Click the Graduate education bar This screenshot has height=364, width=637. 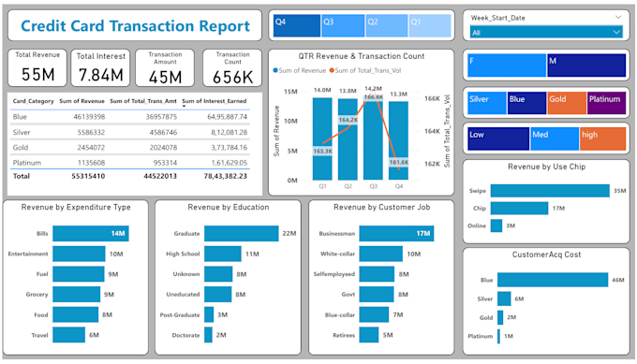click(x=242, y=234)
